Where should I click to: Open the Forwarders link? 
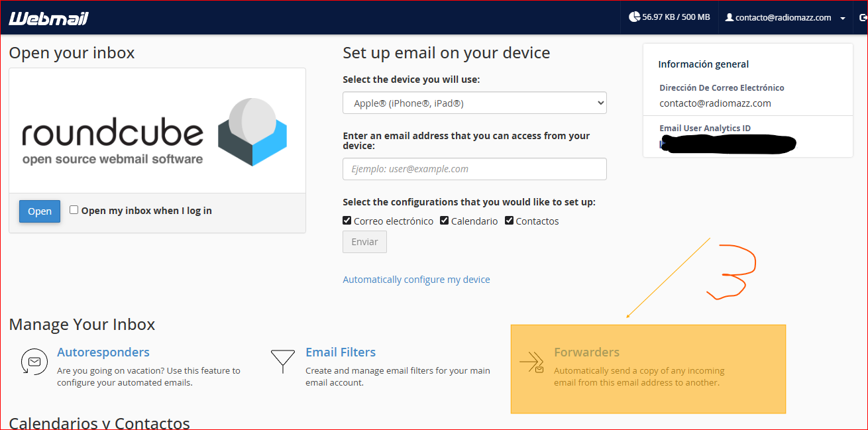pos(587,352)
